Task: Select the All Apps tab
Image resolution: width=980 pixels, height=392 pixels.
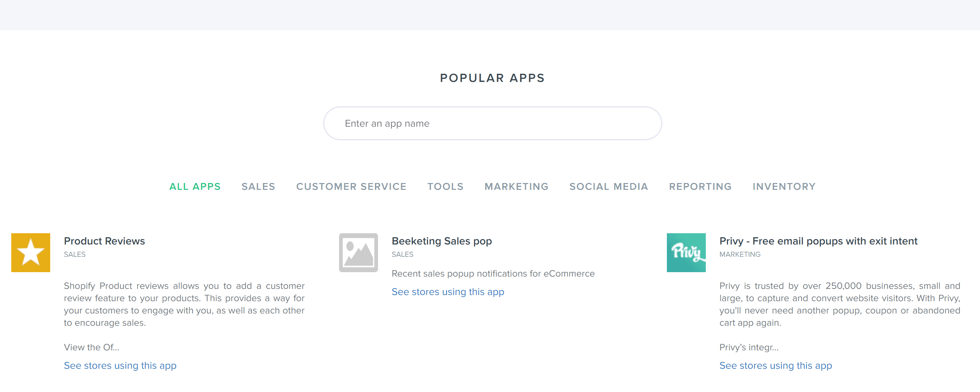Action: pyautogui.click(x=195, y=186)
